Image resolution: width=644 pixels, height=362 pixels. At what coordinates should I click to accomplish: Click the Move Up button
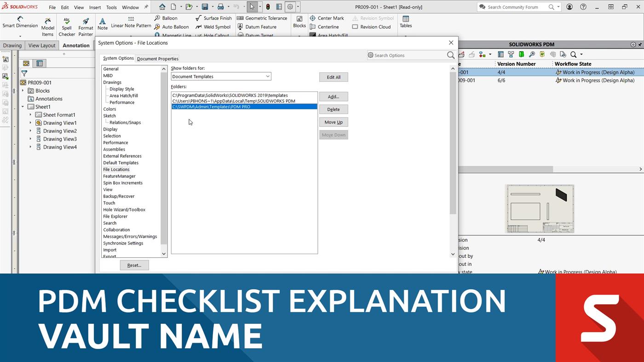[333, 122]
